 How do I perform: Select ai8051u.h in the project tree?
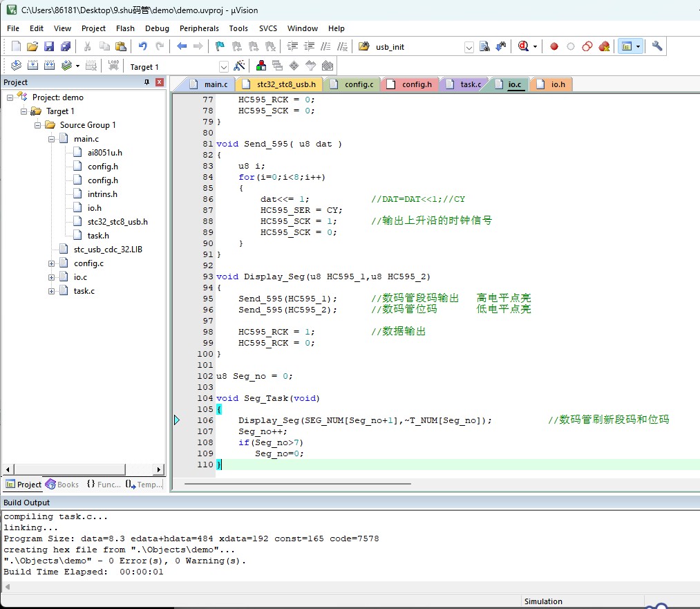[x=104, y=153]
